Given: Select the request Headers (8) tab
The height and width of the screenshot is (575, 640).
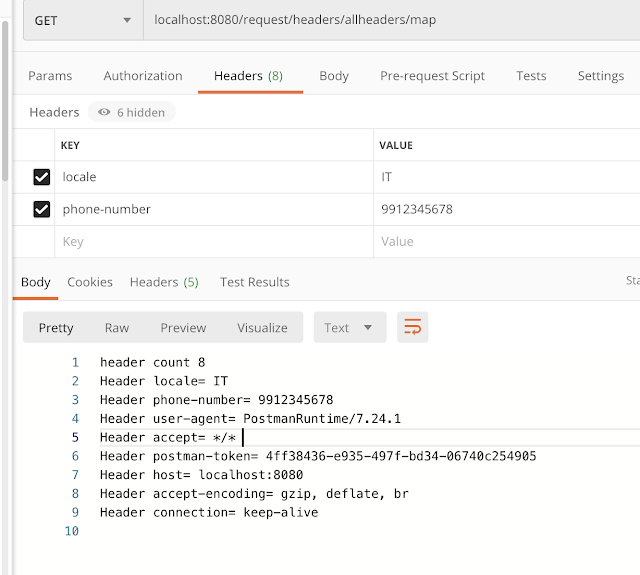Looking at the screenshot, I should (249, 76).
